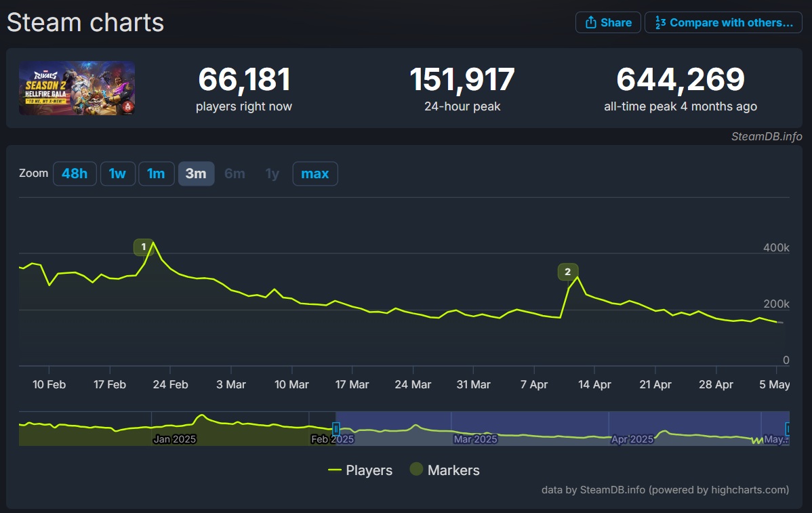
Task: Click the Zoom label
Action: (x=34, y=173)
